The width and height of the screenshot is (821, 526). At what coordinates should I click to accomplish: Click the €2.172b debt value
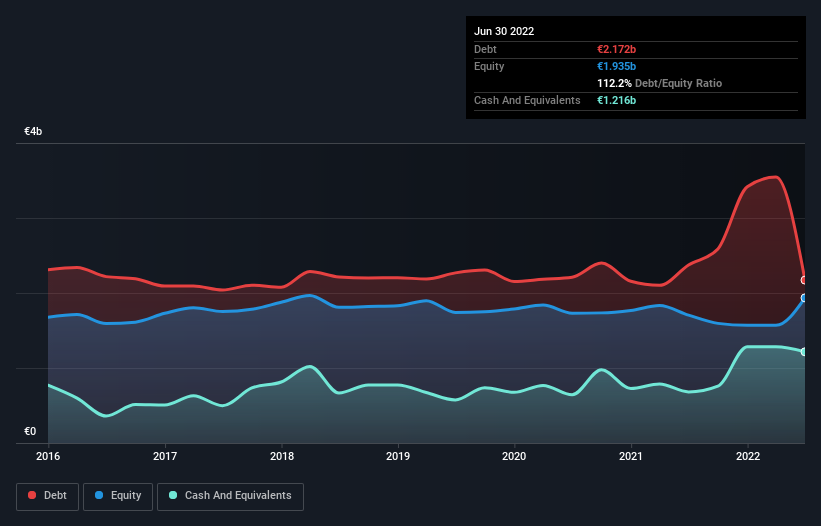pyautogui.click(x=617, y=49)
